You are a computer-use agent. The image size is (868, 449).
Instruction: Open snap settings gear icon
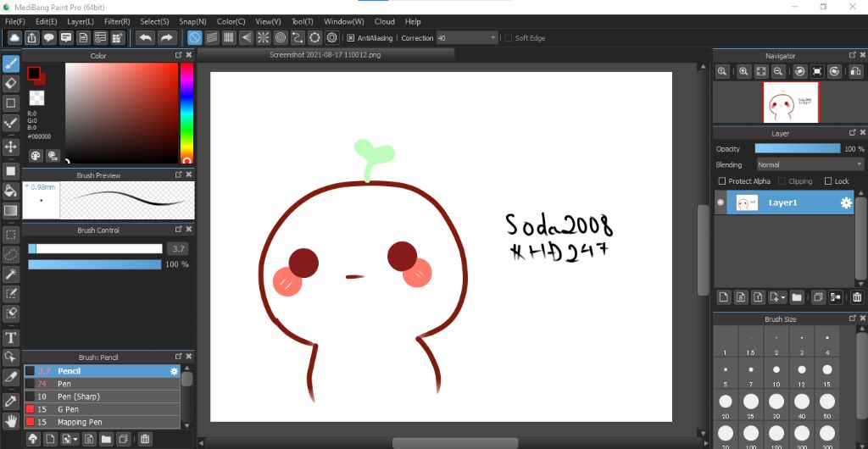click(x=332, y=37)
